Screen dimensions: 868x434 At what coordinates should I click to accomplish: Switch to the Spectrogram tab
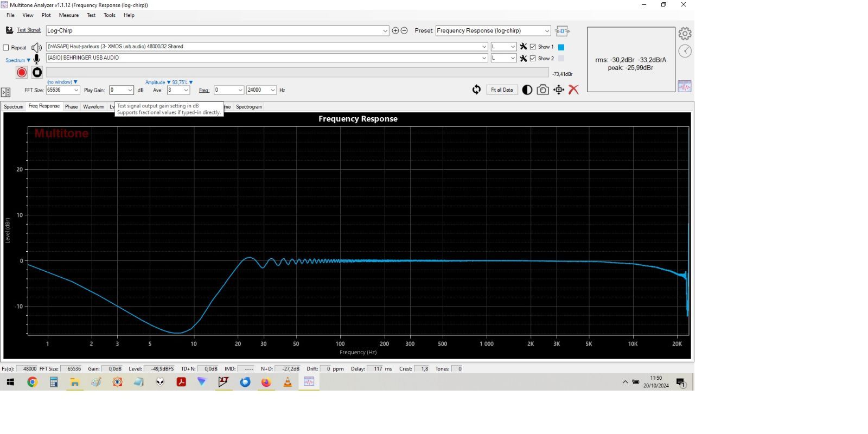(249, 107)
